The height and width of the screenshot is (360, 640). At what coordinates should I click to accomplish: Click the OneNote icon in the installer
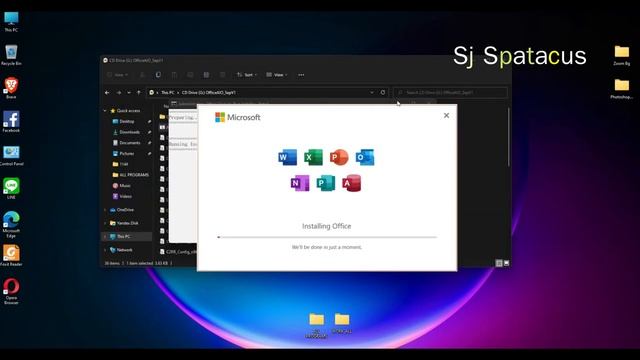pyautogui.click(x=300, y=183)
